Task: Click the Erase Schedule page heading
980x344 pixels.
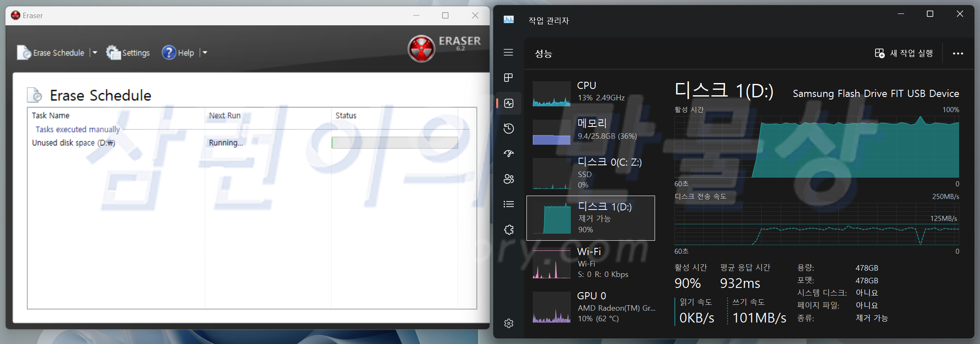Action: (x=100, y=96)
